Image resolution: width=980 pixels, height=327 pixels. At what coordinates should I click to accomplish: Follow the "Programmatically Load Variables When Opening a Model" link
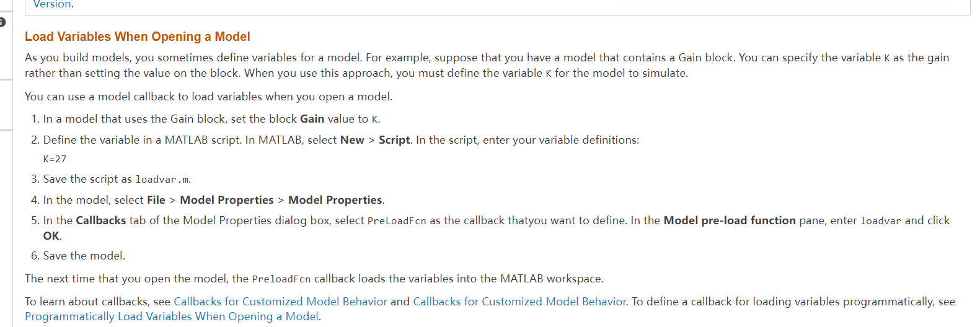point(172,316)
